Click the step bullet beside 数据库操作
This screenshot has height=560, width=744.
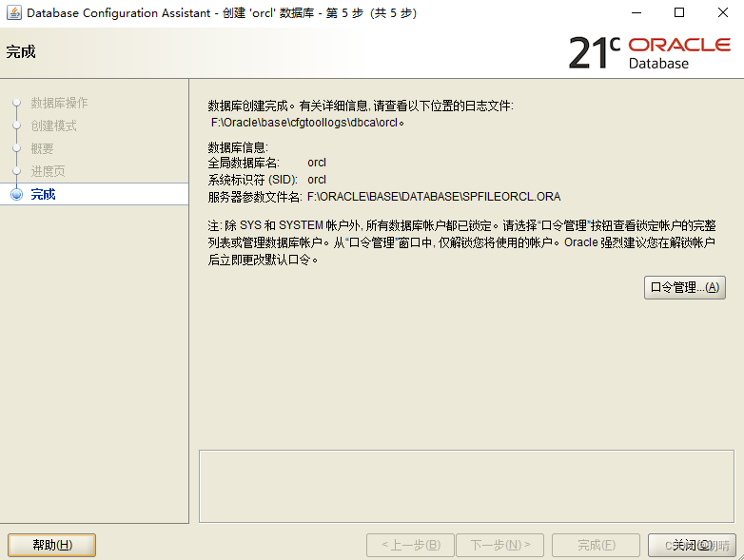coord(16,103)
